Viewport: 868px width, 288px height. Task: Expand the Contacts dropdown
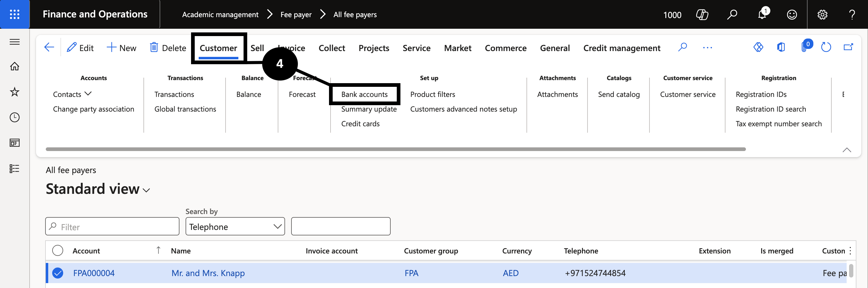[x=72, y=94]
